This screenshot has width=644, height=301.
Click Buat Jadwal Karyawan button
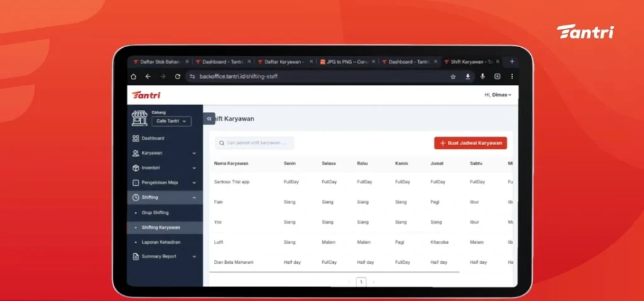470,143
